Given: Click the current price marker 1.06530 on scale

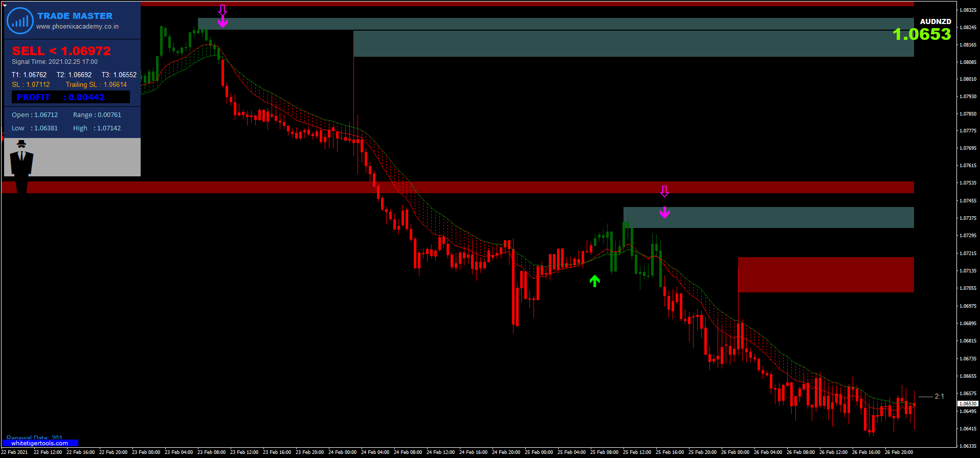Looking at the screenshot, I should [968, 403].
